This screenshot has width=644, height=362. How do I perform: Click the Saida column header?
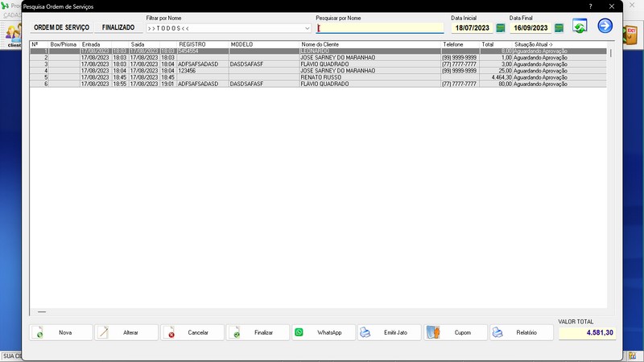[145, 44]
